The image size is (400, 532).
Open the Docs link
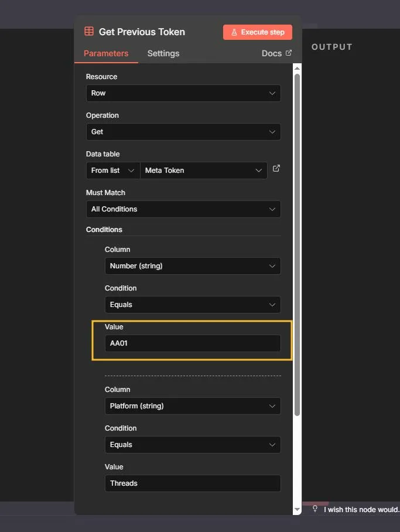click(272, 53)
